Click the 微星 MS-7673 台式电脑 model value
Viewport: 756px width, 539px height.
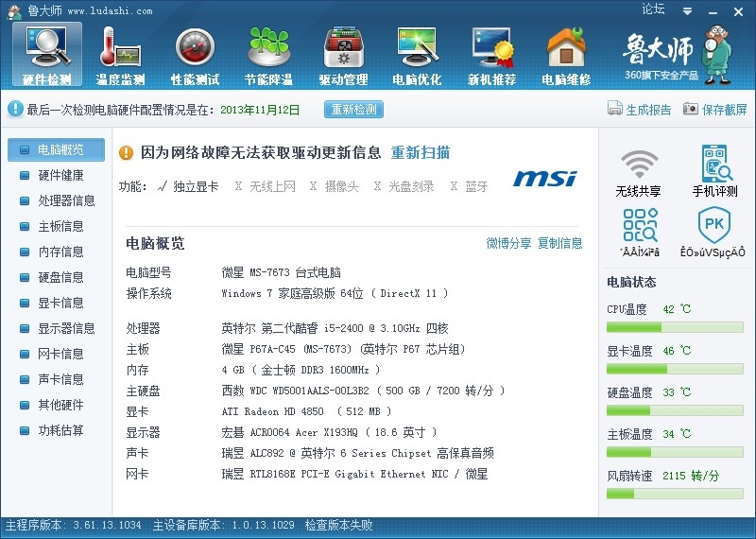(281, 272)
